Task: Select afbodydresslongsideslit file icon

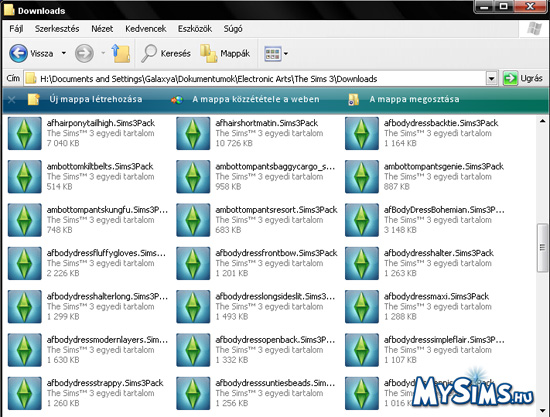Action: [193, 307]
